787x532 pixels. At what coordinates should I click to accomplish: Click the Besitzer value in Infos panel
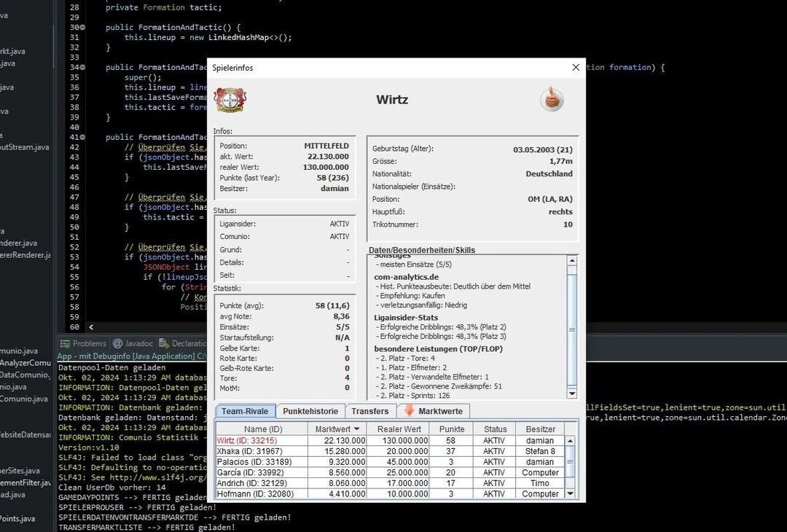coord(334,188)
